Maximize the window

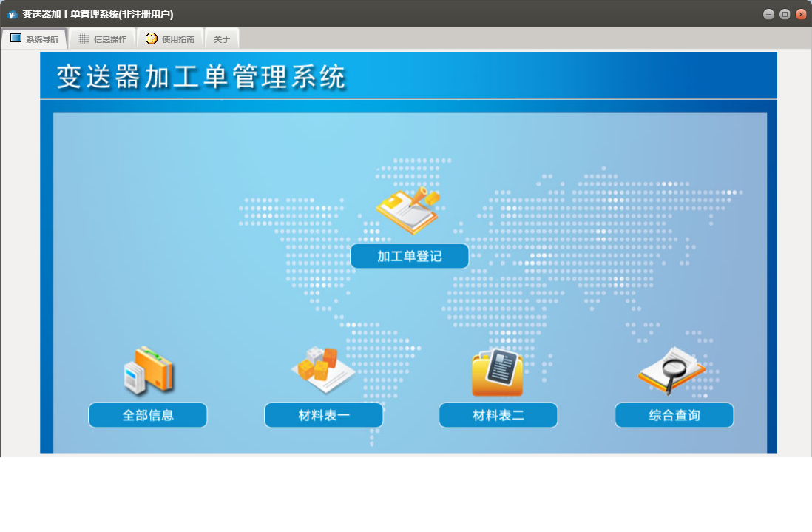[785, 15]
